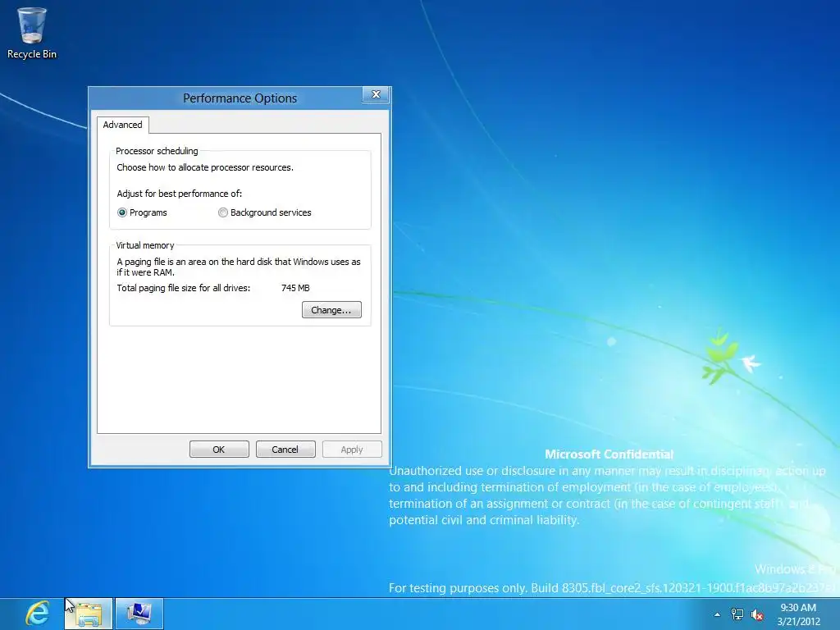
Task: Click the Performance Options title bar
Action: [240, 98]
